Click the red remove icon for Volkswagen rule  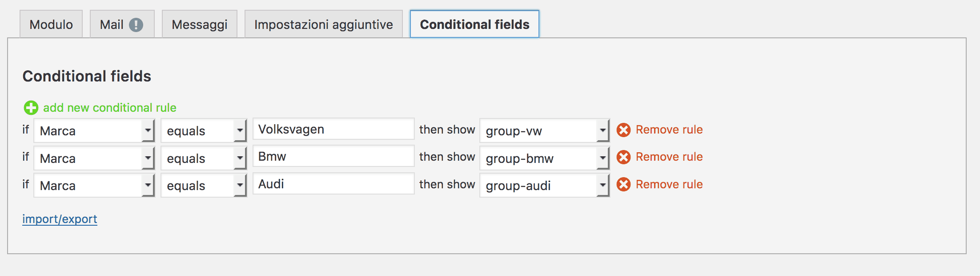click(x=623, y=130)
